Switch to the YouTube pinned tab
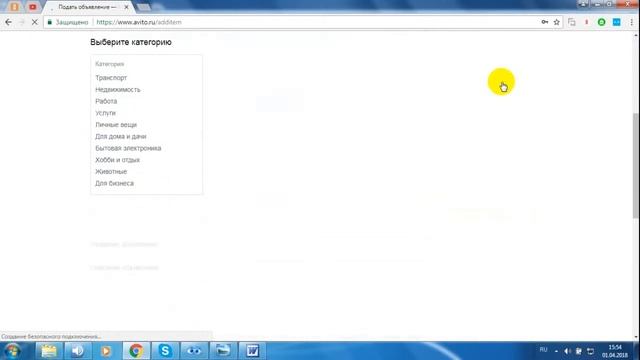 coord(33,7)
